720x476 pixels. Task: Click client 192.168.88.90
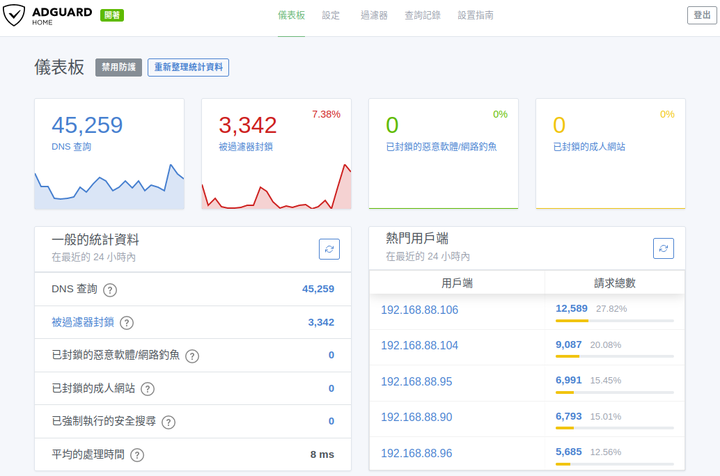click(x=416, y=417)
